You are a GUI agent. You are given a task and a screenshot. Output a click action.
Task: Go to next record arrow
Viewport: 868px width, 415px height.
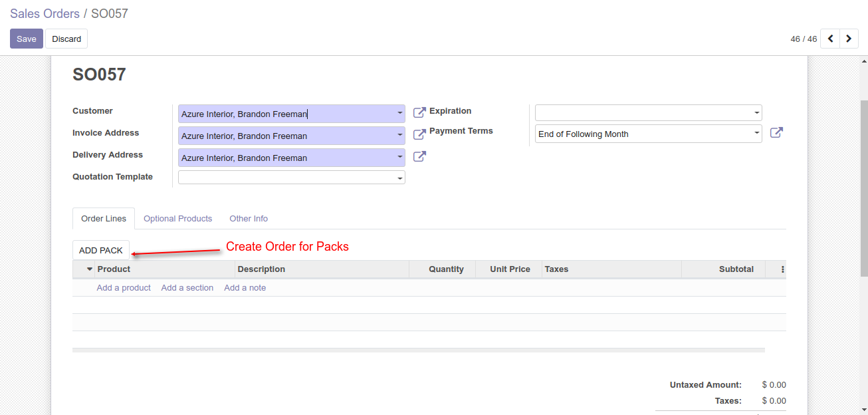[849, 39]
